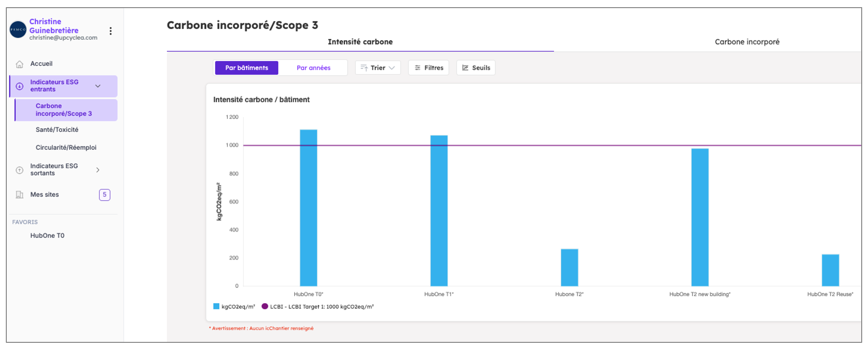Click the chart icon in Seuils
The height and width of the screenshot is (350, 868).
pos(465,68)
